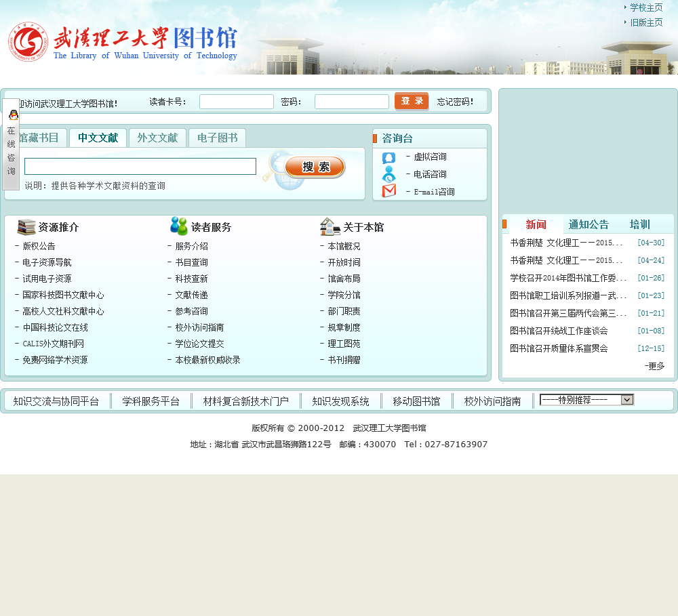Open 国家科技图书文献中心 link
Viewport: 678px width, 616px height.
(63, 295)
